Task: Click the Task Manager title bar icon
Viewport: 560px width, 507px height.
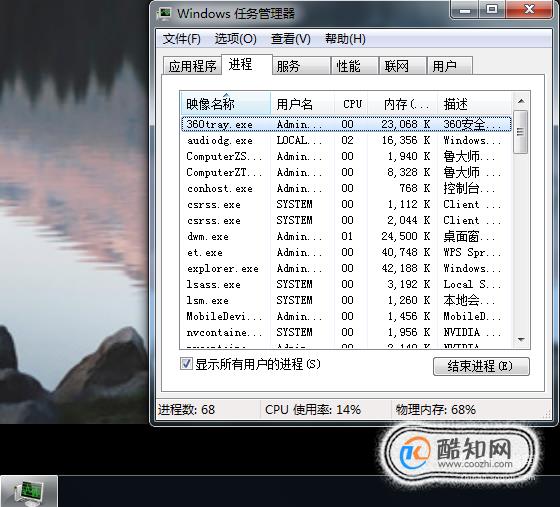Action: [x=165, y=14]
